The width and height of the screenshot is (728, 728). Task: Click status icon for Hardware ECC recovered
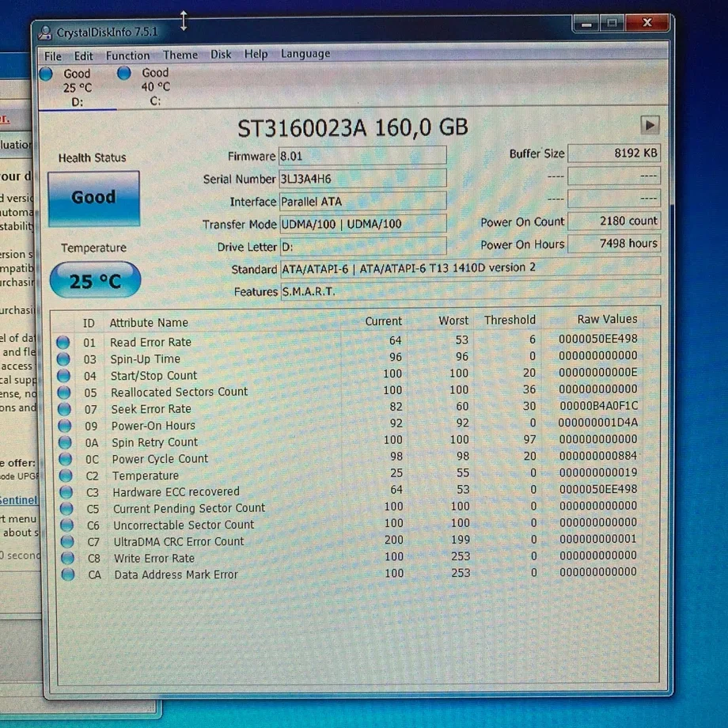click(x=66, y=492)
